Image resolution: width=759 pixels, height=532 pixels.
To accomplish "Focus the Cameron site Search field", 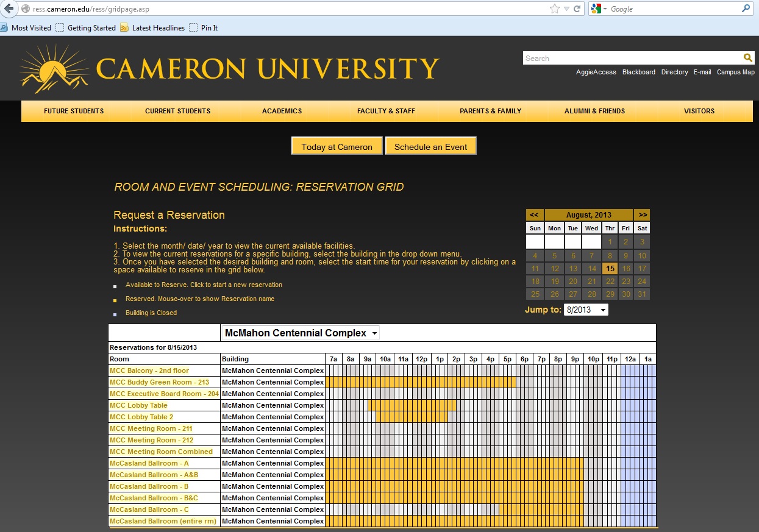I will pyautogui.click(x=632, y=58).
